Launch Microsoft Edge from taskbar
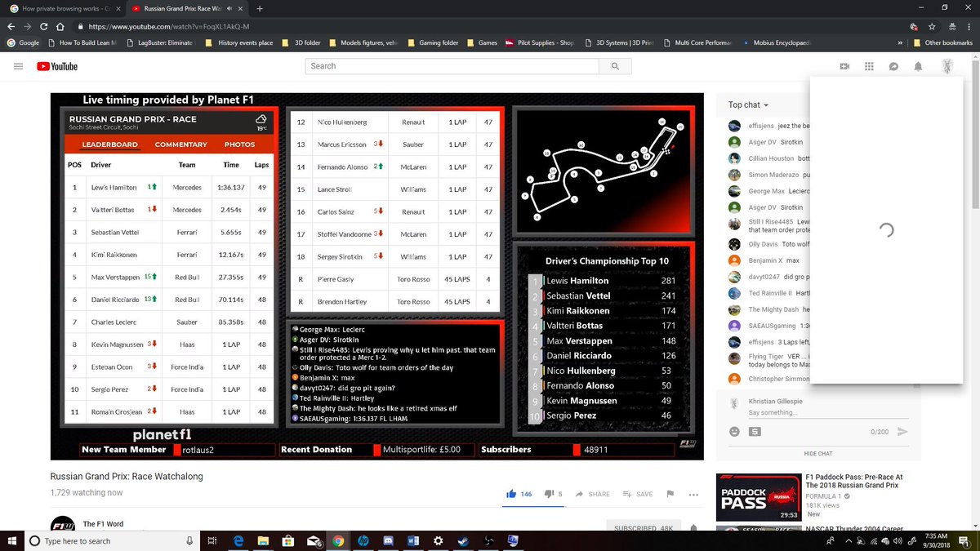 (x=238, y=540)
